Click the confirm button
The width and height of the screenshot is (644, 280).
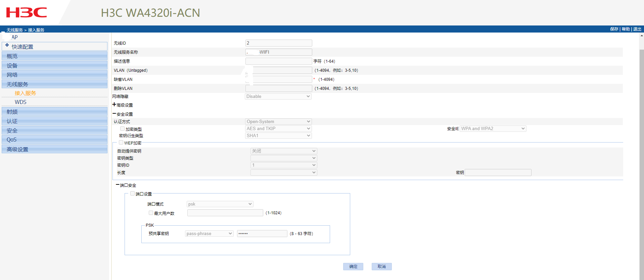(353, 267)
